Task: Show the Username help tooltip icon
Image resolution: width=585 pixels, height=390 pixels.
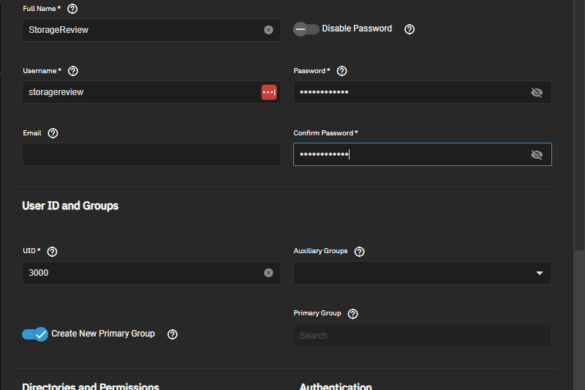Action: pos(73,71)
